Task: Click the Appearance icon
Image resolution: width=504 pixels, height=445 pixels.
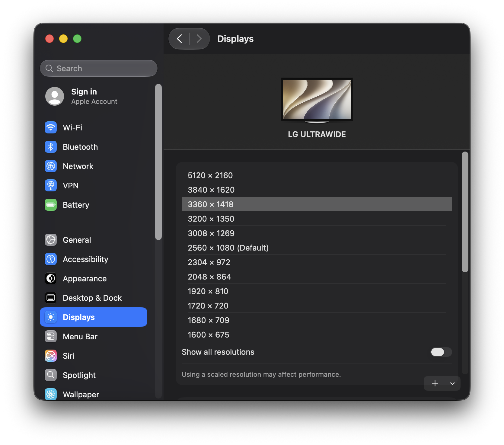Action: point(51,278)
